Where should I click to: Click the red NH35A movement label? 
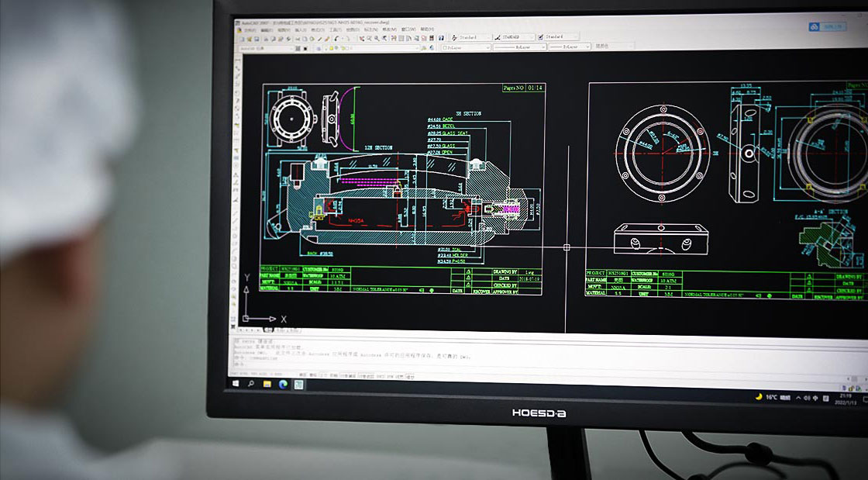click(x=356, y=220)
